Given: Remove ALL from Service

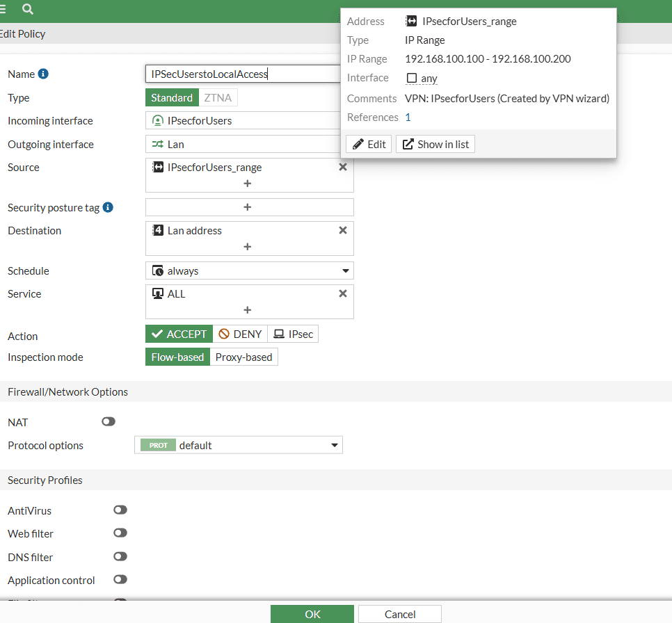Looking at the screenshot, I should click(343, 294).
